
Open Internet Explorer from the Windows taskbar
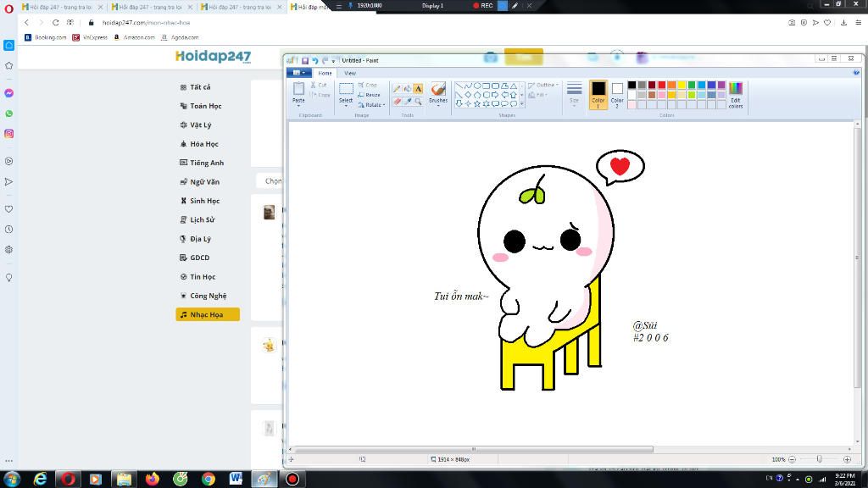click(x=40, y=479)
